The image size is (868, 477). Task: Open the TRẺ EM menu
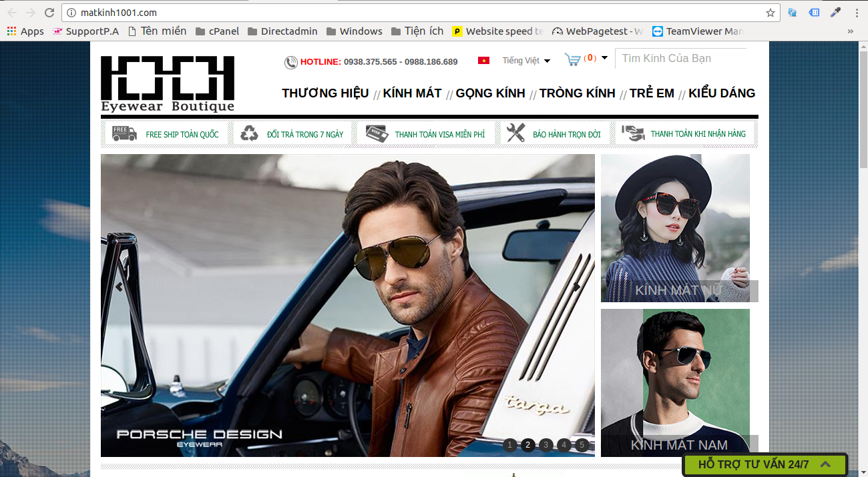652,93
